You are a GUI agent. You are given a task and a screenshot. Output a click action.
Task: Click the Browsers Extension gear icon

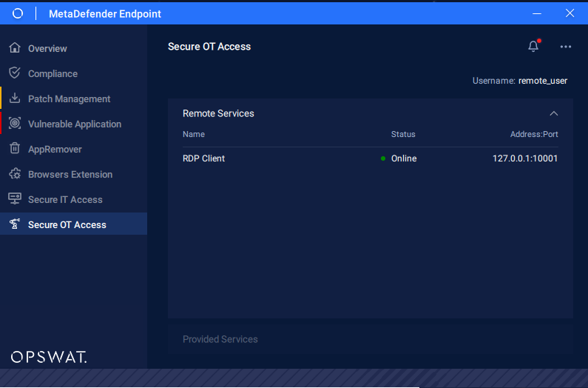(x=15, y=173)
